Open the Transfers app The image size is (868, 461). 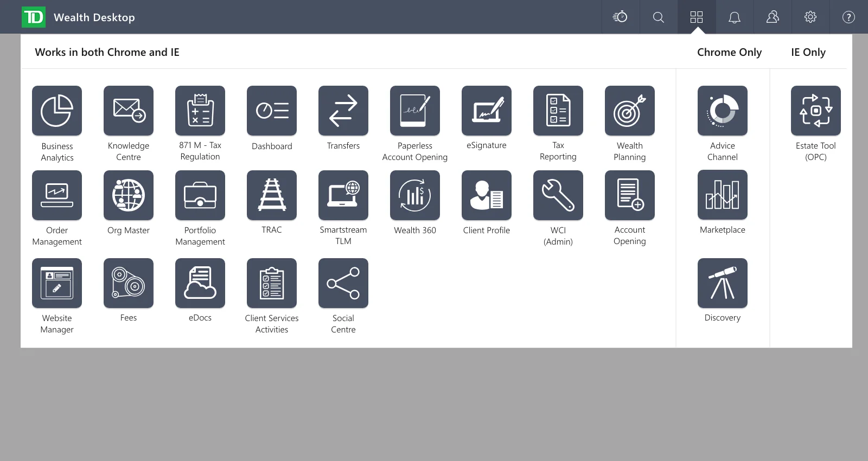pos(343,111)
